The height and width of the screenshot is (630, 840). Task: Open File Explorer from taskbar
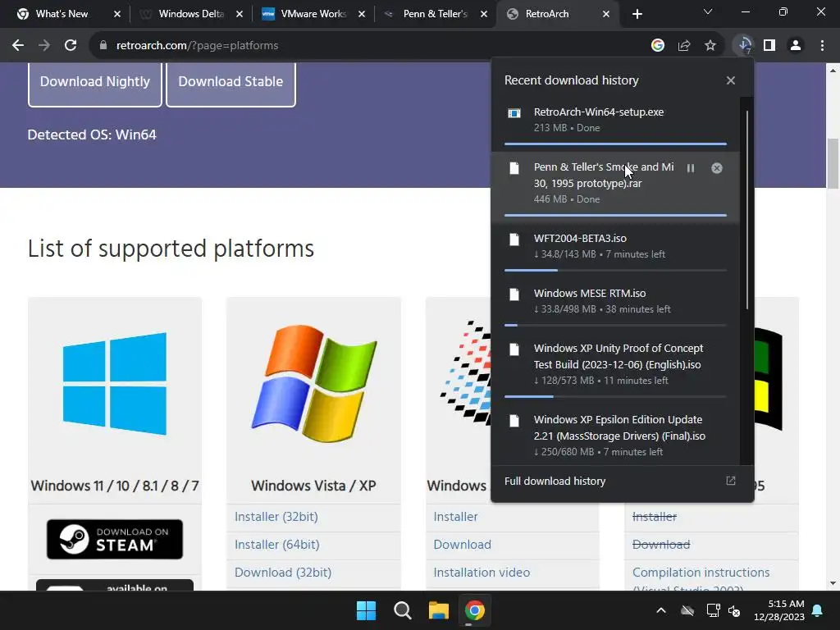439,610
